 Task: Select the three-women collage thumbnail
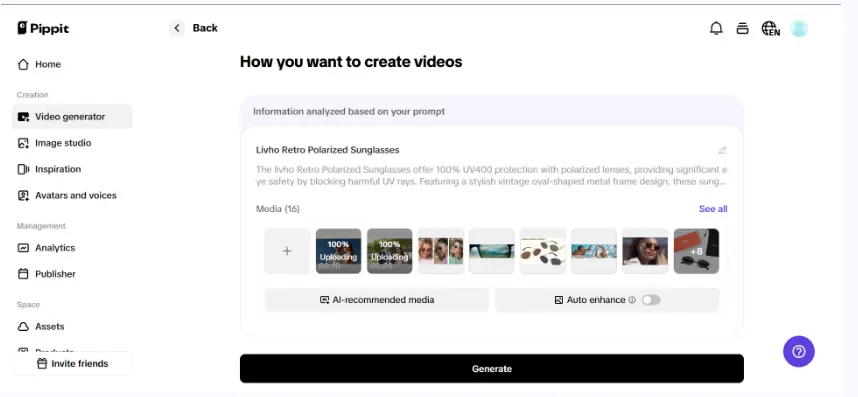pos(441,251)
